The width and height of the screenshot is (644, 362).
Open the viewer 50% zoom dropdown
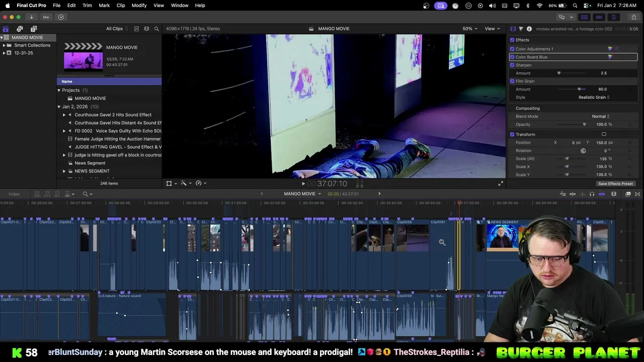pyautogui.click(x=470, y=29)
